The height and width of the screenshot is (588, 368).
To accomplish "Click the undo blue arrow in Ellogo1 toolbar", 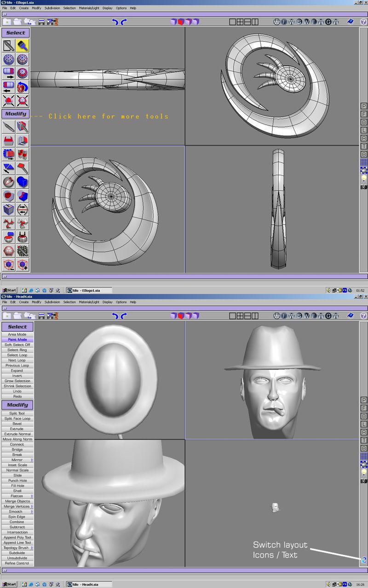I will pyautogui.click(x=115, y=21).
